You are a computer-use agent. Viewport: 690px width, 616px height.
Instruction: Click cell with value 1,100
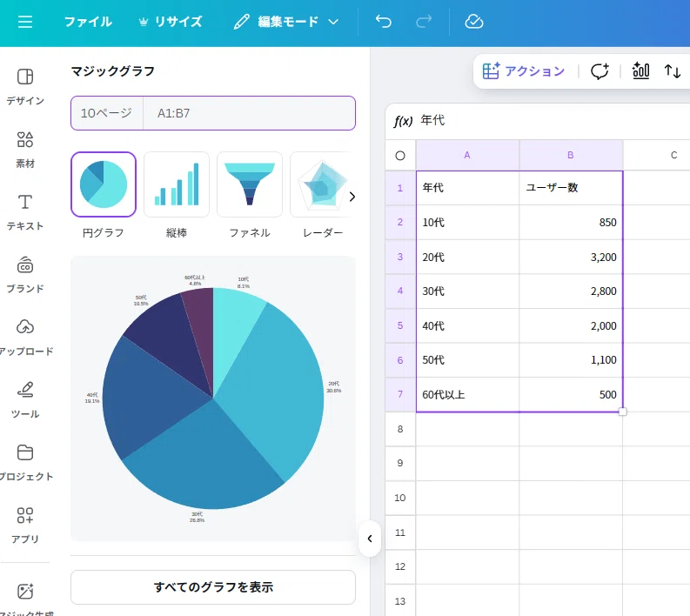[571, 360]
